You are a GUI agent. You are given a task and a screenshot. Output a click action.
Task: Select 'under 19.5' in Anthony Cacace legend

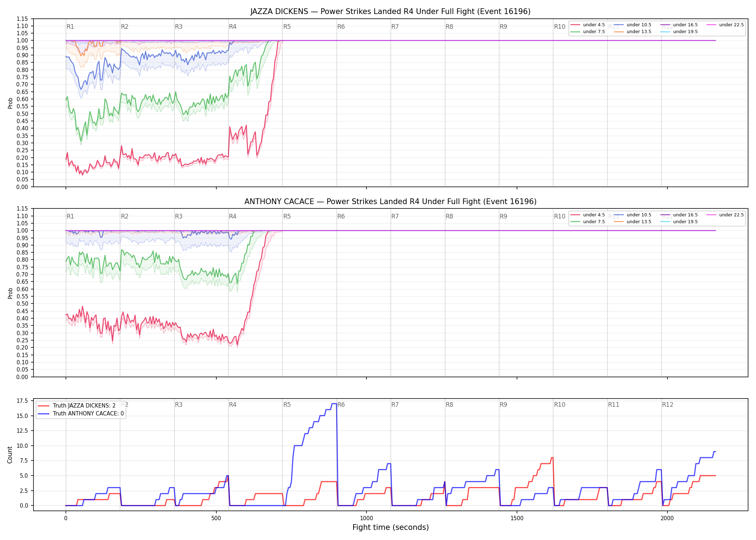(x=679, y=222)
